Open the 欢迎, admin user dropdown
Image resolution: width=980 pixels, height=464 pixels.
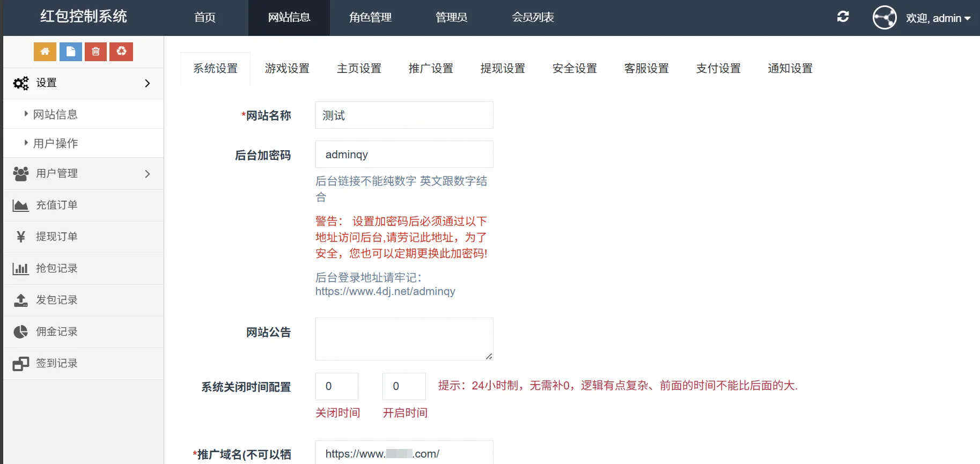[x=938, y=18]
